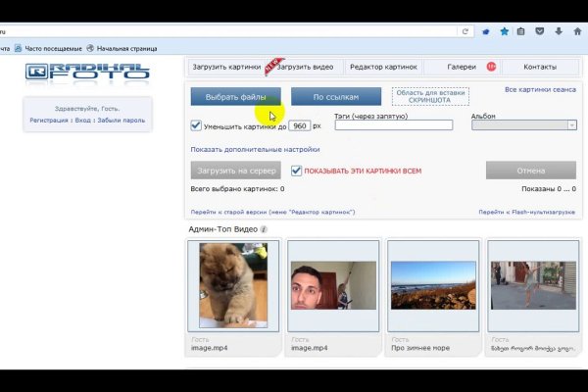Switch to Редактор картинок tab
This screenshot has width=588, height=392.
(x=385, y=68)
